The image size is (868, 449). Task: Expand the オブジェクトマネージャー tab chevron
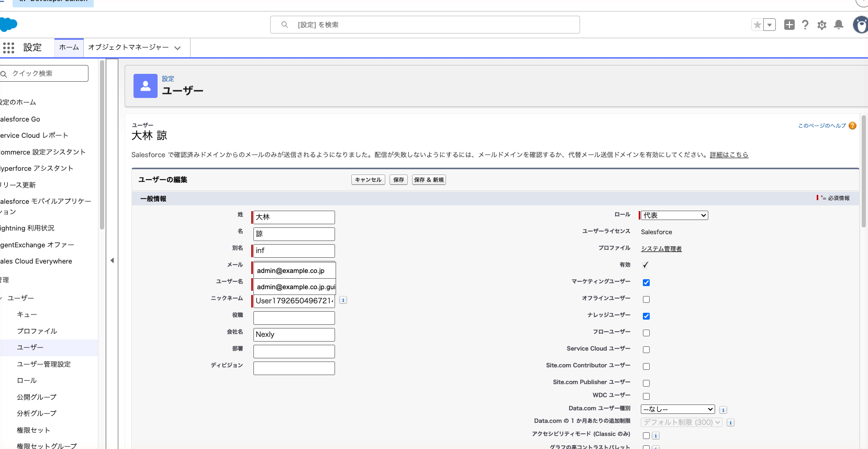[x=177, y=48]
